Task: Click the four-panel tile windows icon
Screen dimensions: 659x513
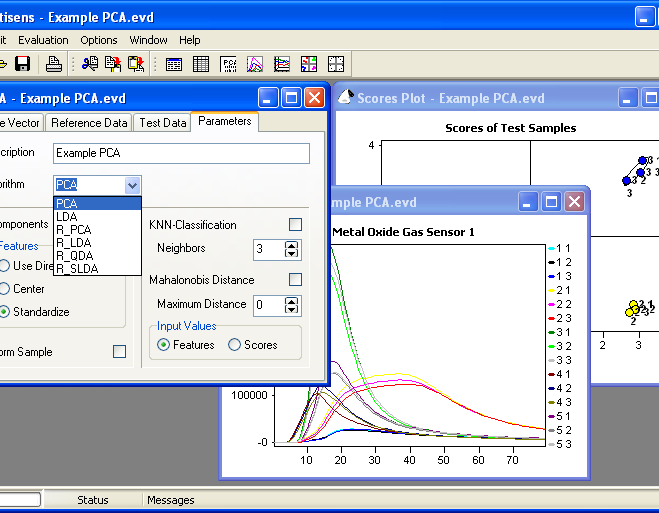Action: [335, 64]
